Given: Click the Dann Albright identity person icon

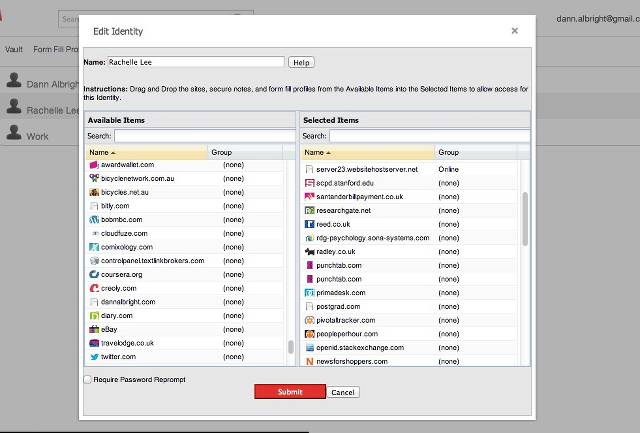Looking at the screenshot, I should [x=13, y=80].
